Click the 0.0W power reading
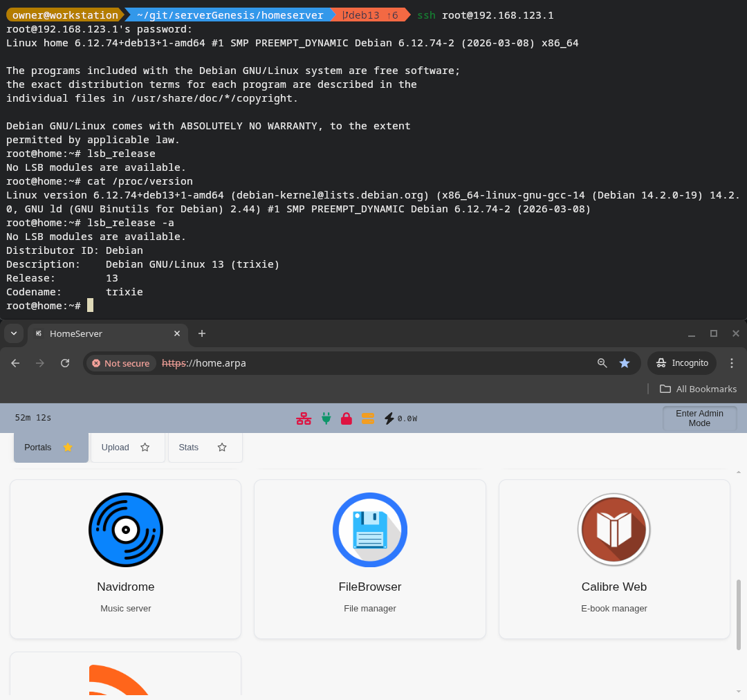The image size is (747, 700). (407, 418)
